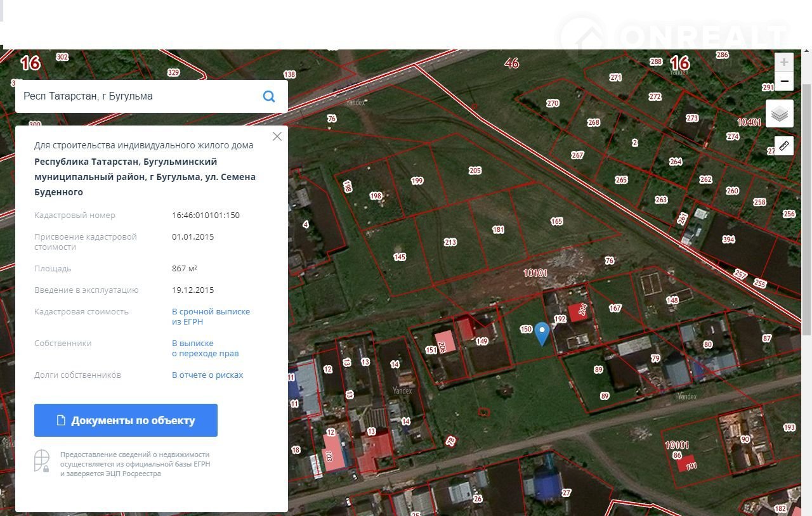Follow the 'В отчете о рисках' link
This screenshot has height=516, width=812.
pyautogui.click(x=207, y=375)
